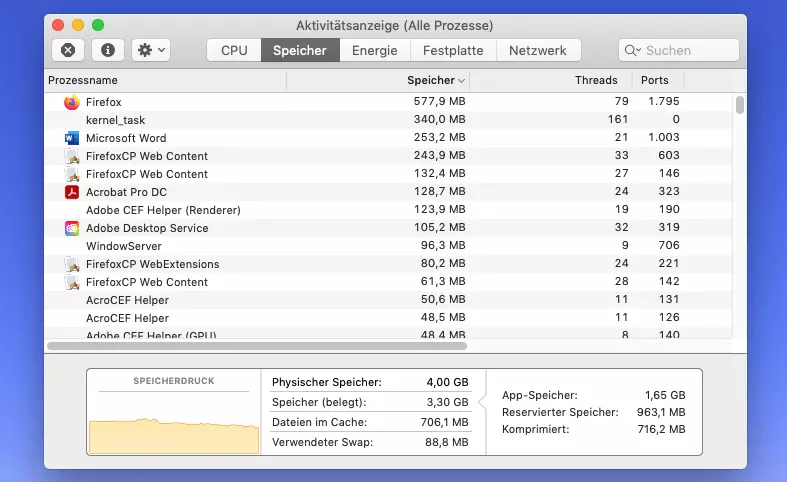Click the 577,9 MB memory value

pyautogui.click(x=439, y=101)
